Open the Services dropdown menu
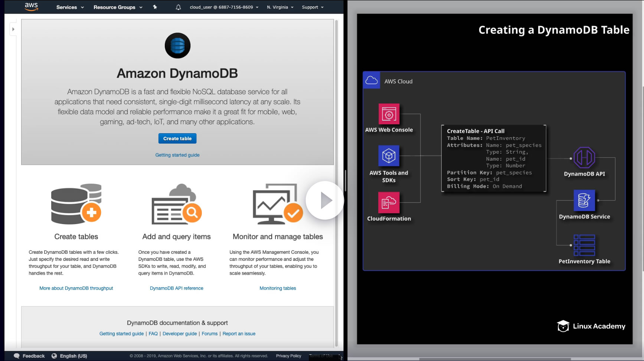Image resolution: width=644 pixels, height=361 pixels. coord(70,7)
